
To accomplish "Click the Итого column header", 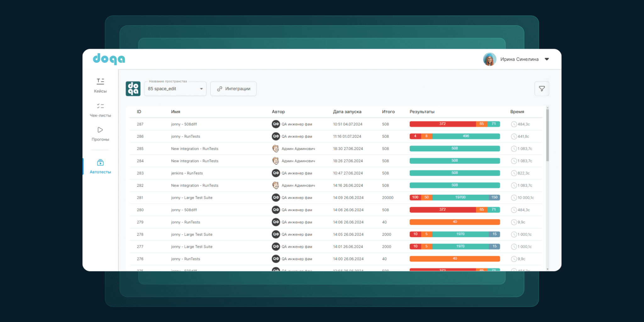I will coord(388,112).
